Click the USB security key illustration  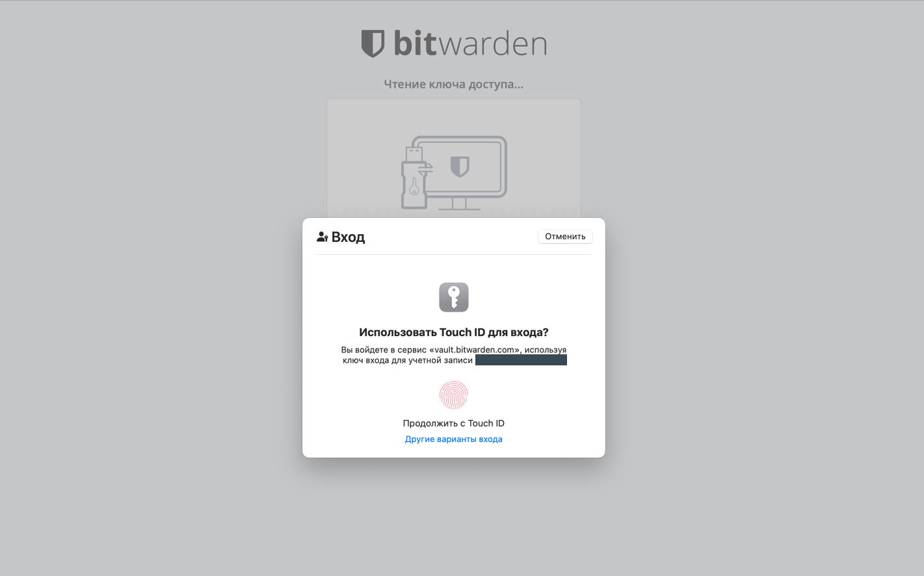pyautogui.click(x=414, y=177)
